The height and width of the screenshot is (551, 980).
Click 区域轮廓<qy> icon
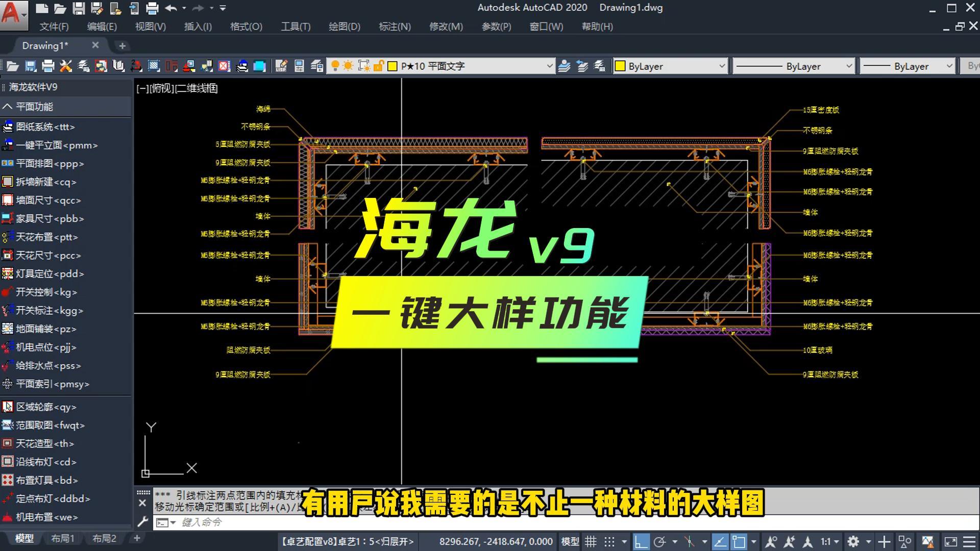pyautogui.click(x=8, y=407)
